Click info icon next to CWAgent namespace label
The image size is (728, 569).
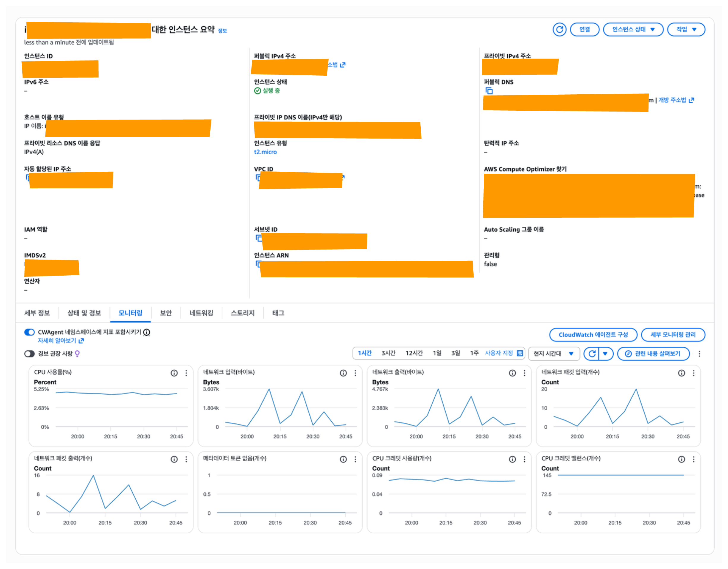point(147,332)
